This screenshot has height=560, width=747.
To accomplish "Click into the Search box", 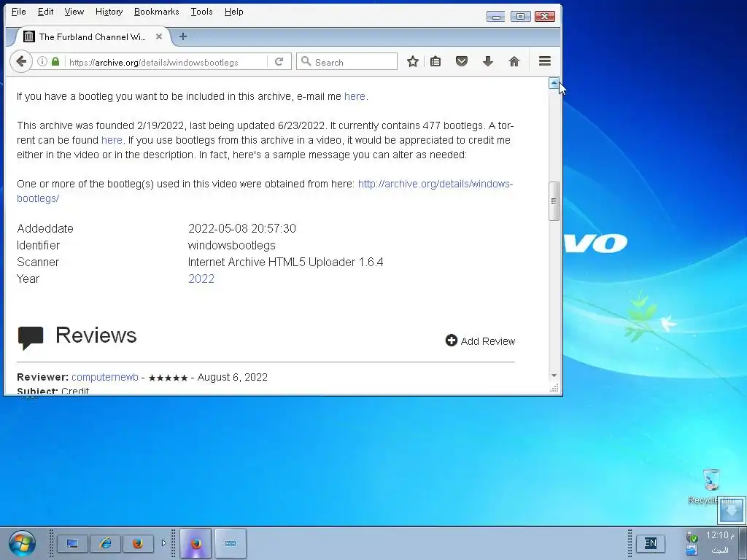I will [x=347, y=61].
